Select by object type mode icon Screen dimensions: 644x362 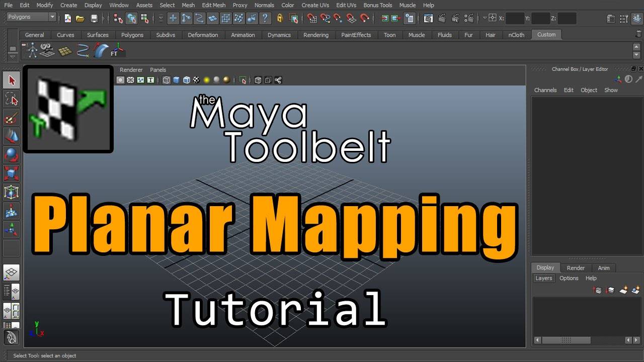pyautogui.click(x=131, y=19)
